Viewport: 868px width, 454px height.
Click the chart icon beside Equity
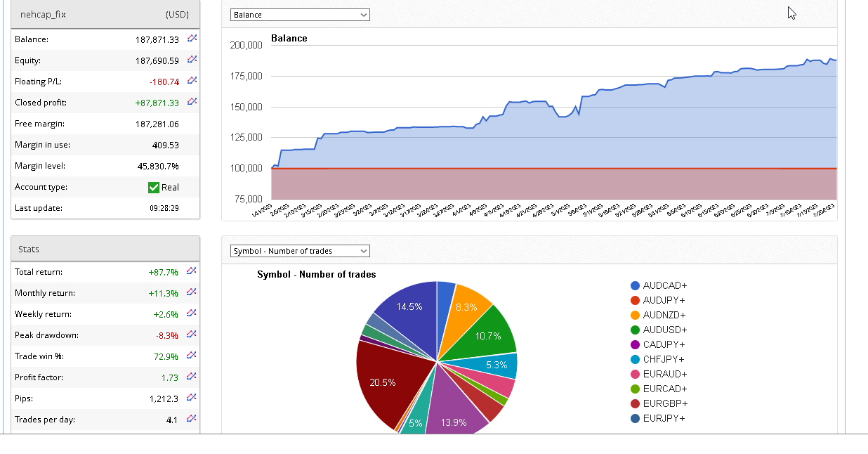[x=192, y=60]
